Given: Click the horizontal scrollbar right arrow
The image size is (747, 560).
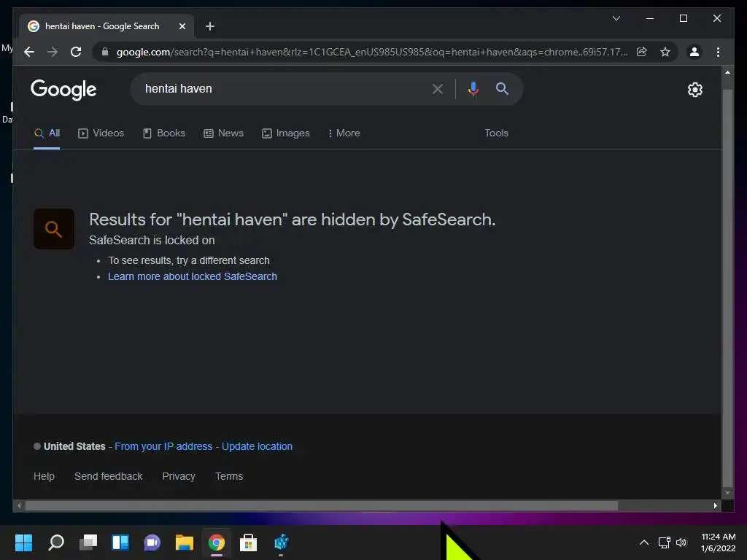Looking at the screenshot, I should 716,506.
